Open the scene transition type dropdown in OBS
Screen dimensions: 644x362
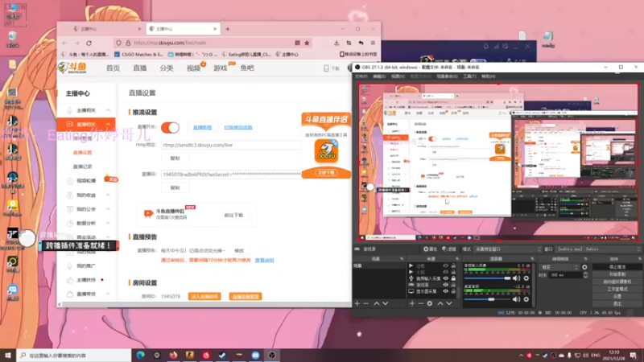[559, 267]
